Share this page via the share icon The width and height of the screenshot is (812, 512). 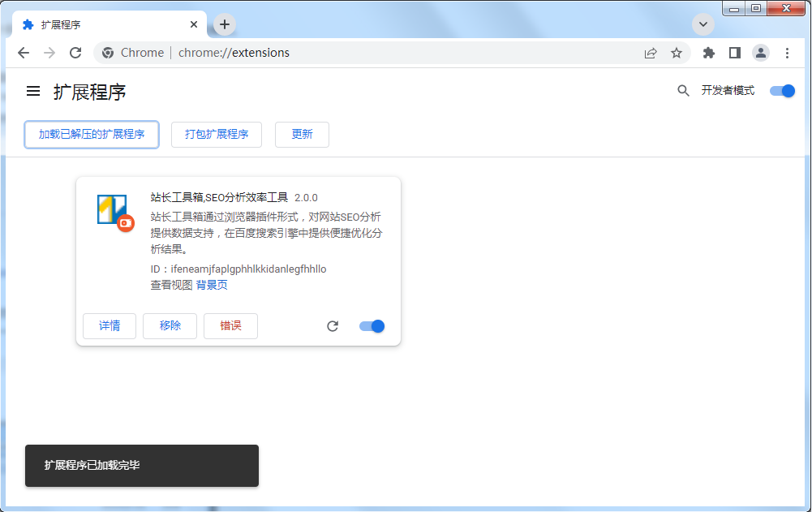pos(651,53)
